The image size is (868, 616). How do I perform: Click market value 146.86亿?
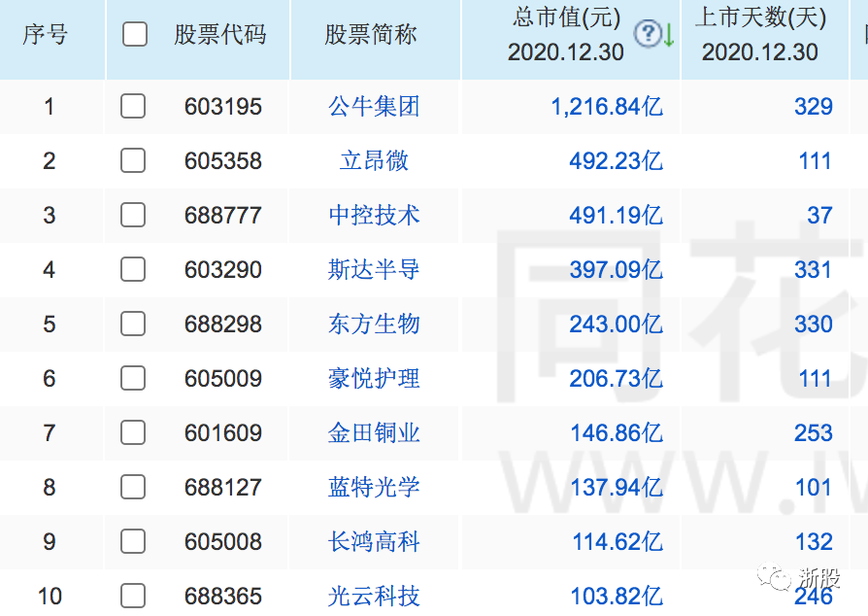tap(617, 432)
